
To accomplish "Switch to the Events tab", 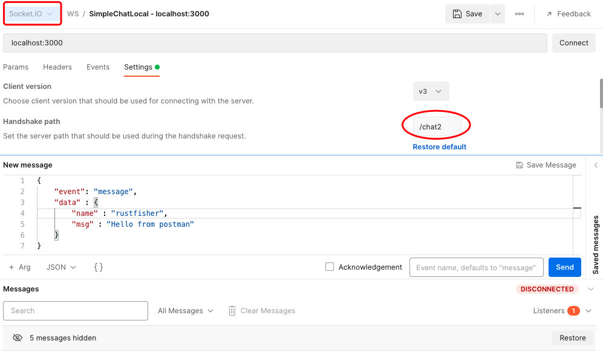I will (x=98, y=67).
